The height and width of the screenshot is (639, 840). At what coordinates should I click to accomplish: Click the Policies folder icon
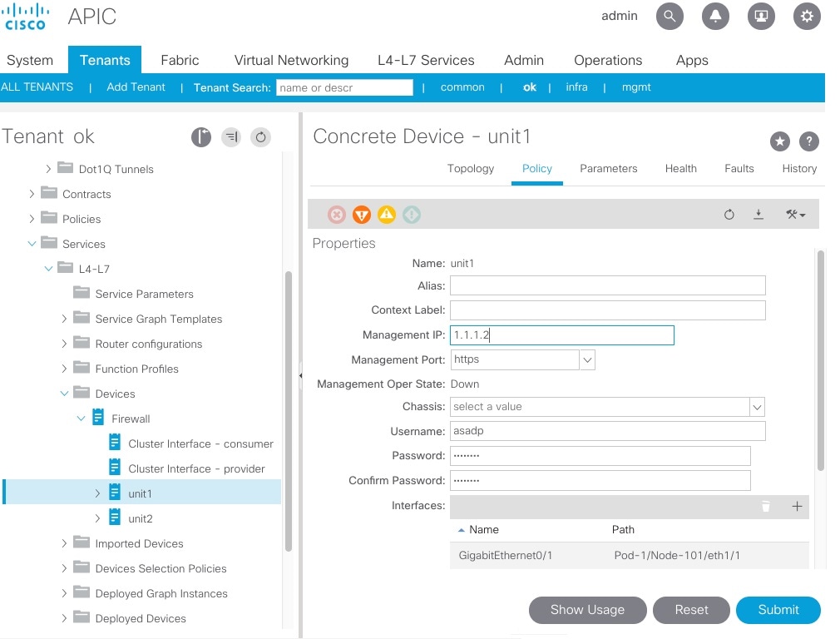(x=49, y=217)
